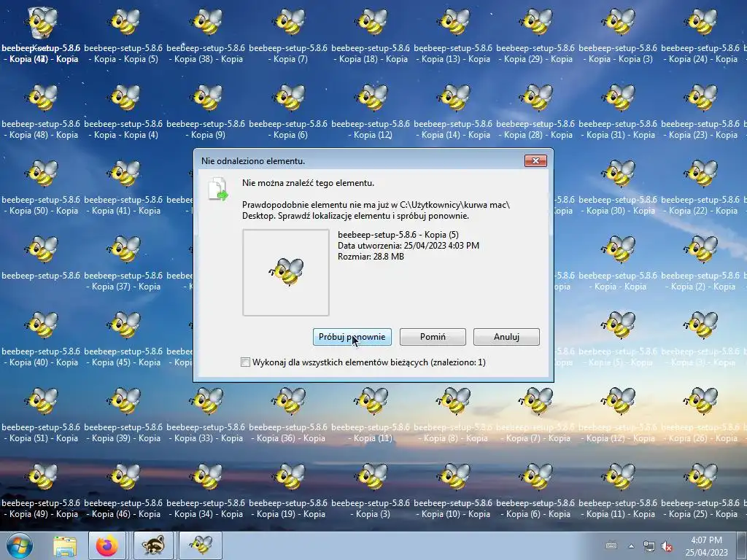The image size is (747, 560).
Task: Select desktop icon 'Kopia (33) - Kopia'
Action: [206, 416]
